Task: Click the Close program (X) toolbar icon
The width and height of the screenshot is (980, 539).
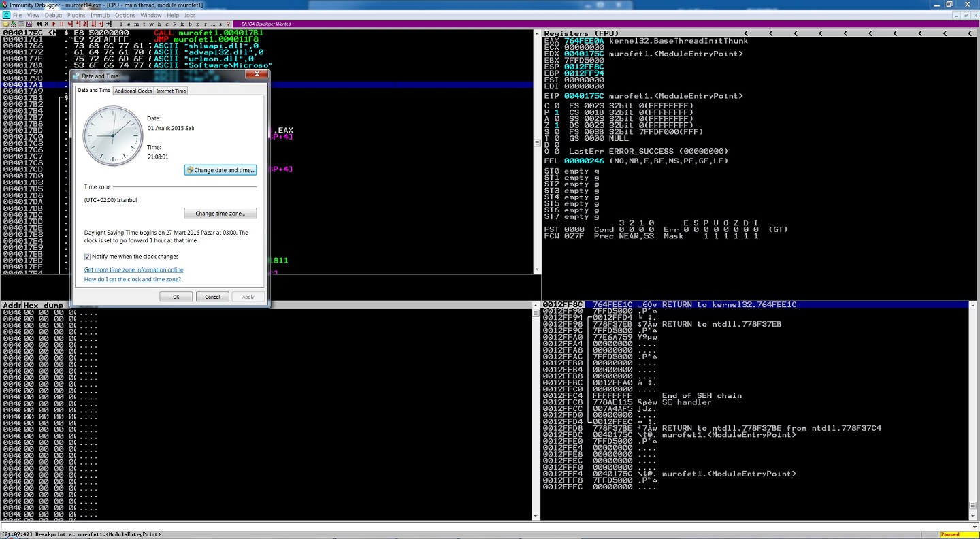Action: [x=46, y=24]
